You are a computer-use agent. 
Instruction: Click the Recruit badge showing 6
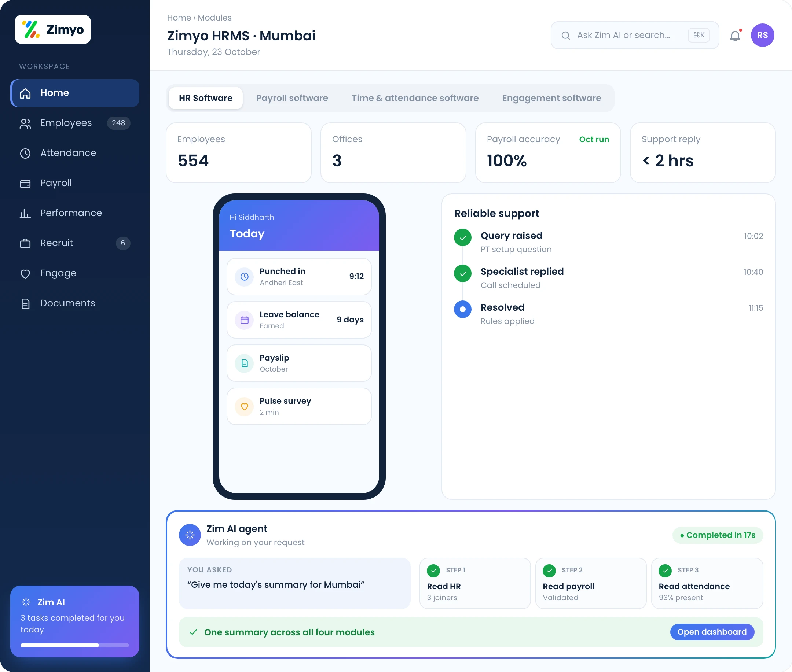[x=123, y=243]
